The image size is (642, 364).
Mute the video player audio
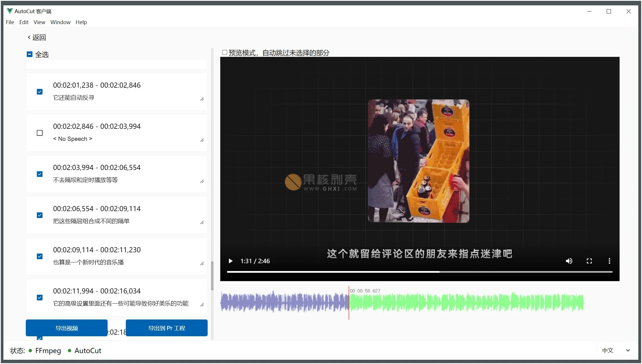coord(569,261)
